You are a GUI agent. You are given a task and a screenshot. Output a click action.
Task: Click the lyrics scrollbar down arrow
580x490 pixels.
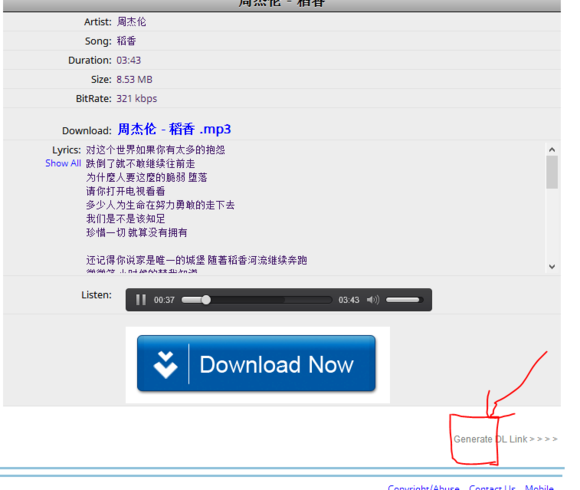(552, 267)
